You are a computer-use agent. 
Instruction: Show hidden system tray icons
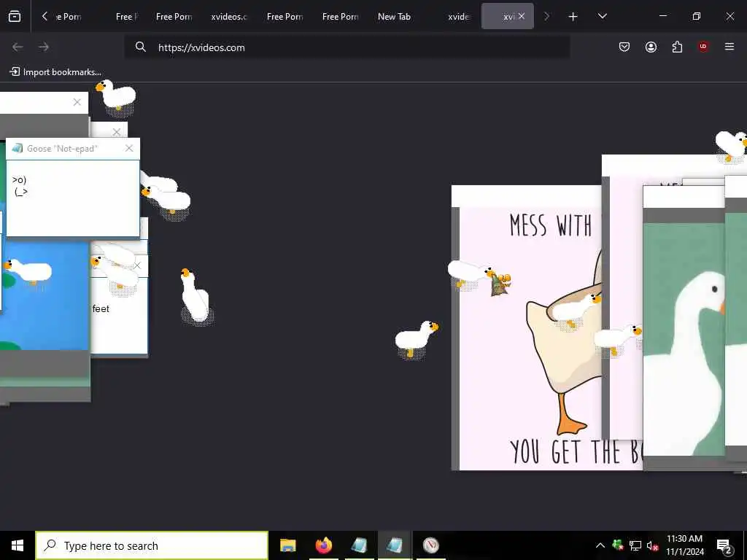click(600, 545)
